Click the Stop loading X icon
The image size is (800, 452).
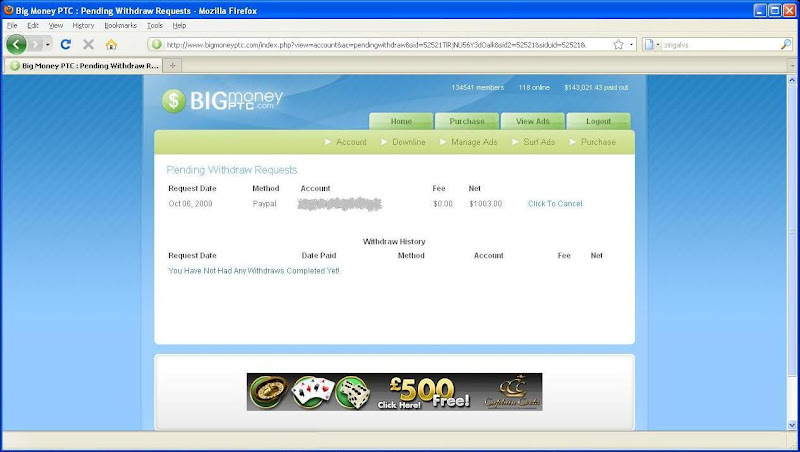[x=88, y=44]
